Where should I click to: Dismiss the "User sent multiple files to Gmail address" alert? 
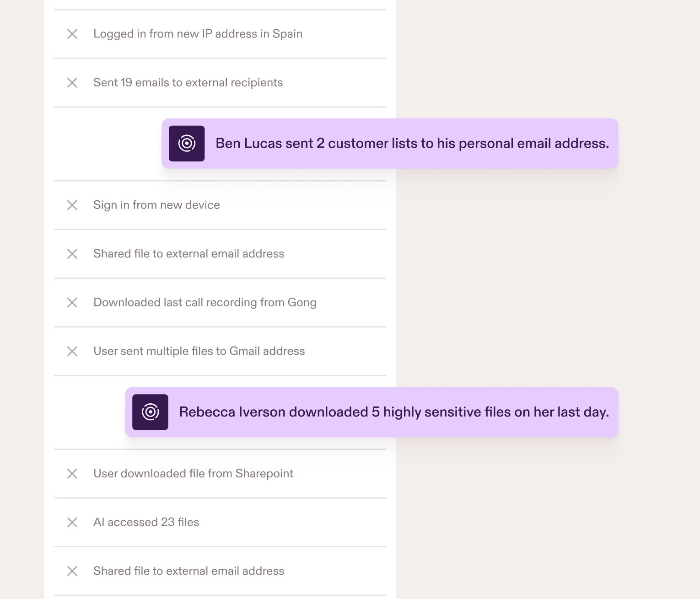(x=72, y=351)
